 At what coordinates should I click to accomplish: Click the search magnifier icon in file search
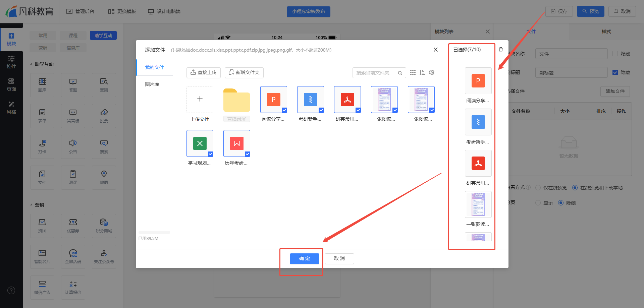tap(400, 73)
